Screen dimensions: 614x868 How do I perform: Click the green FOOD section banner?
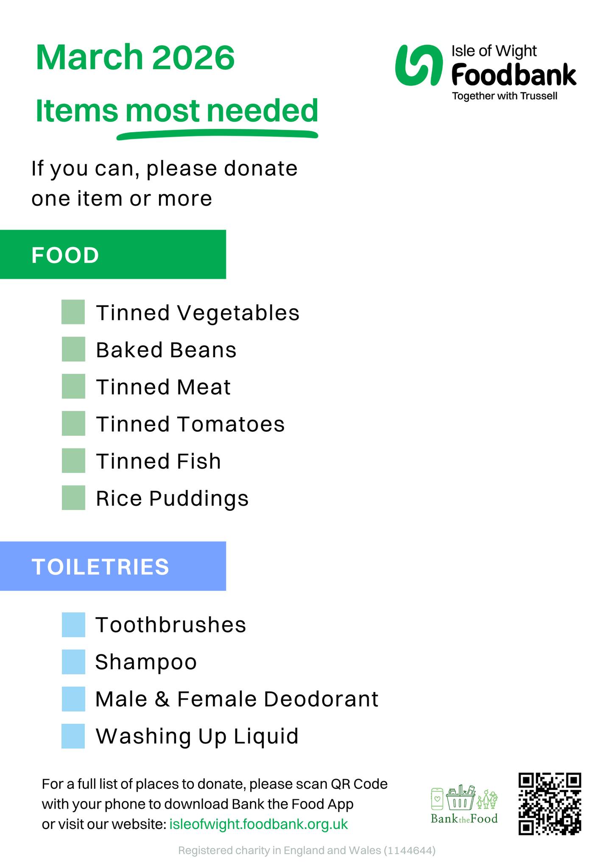click(113, 254)
